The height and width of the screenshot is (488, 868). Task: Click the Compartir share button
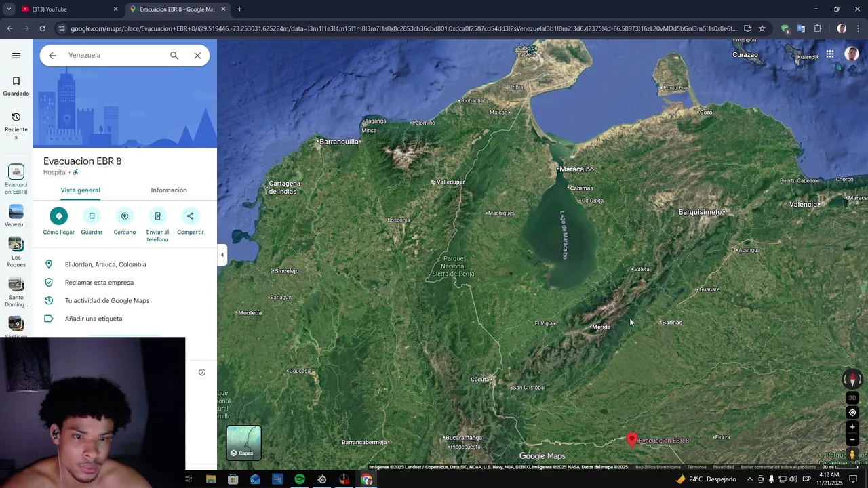pos(191,222)
